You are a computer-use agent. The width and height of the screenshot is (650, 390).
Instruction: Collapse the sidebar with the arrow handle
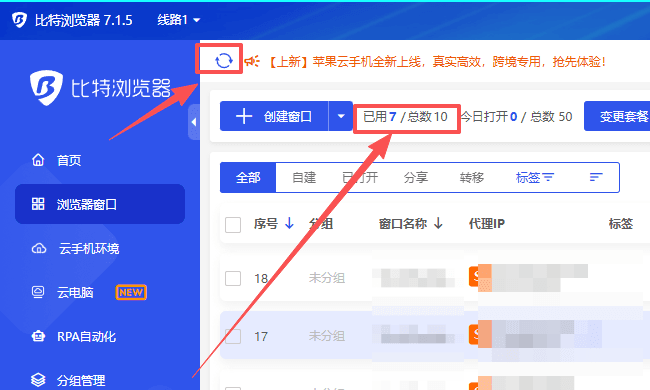pos(194,122)
